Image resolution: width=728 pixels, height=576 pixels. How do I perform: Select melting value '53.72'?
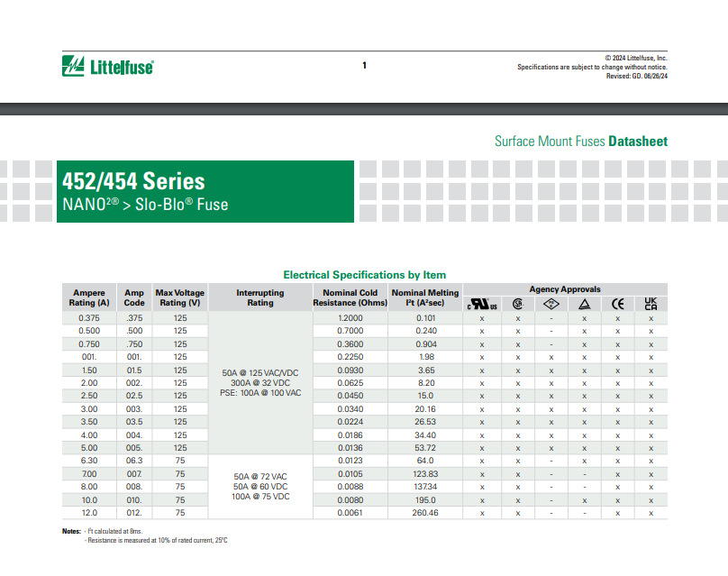point(425,448)
